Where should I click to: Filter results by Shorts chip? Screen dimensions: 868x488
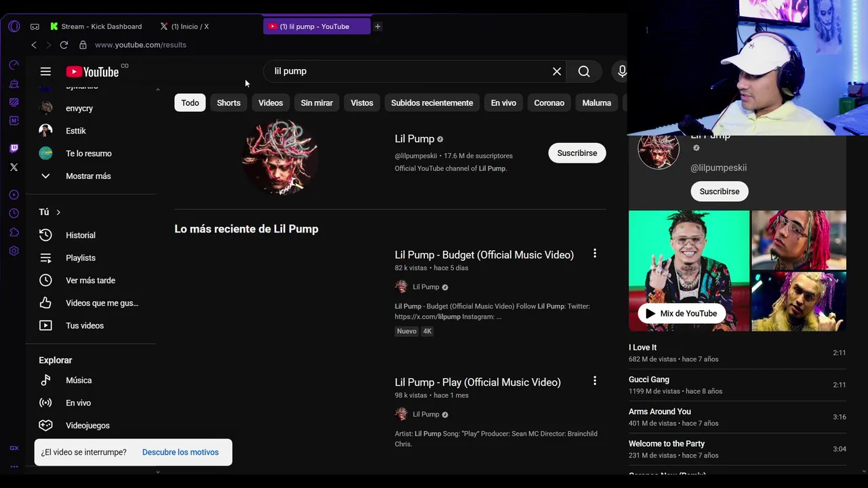(x=229, y=103)
